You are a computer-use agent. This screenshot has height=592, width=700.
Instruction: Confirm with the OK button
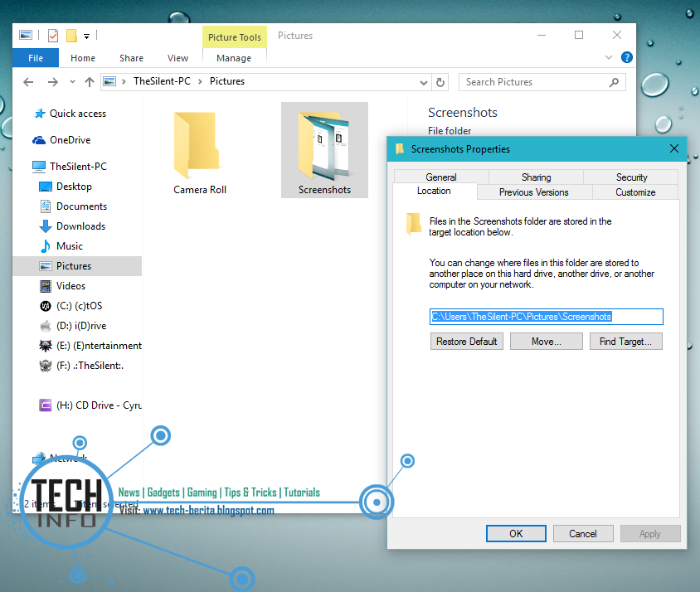coord(516,533)
